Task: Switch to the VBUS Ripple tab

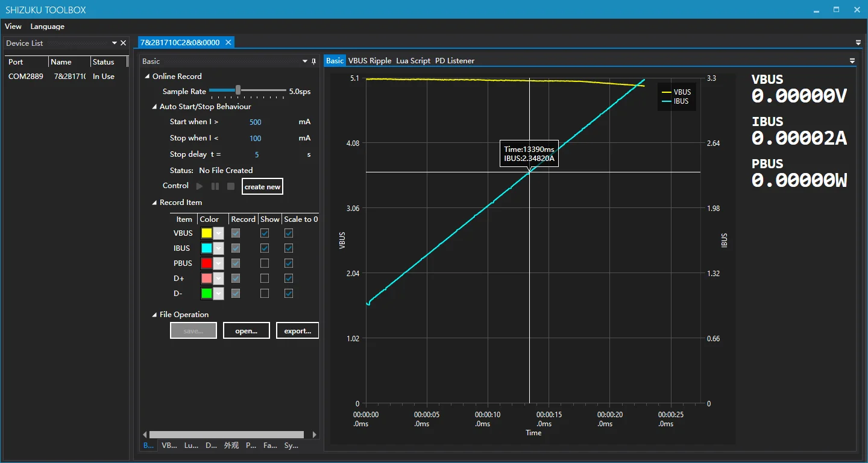Action: coord(370,61)
